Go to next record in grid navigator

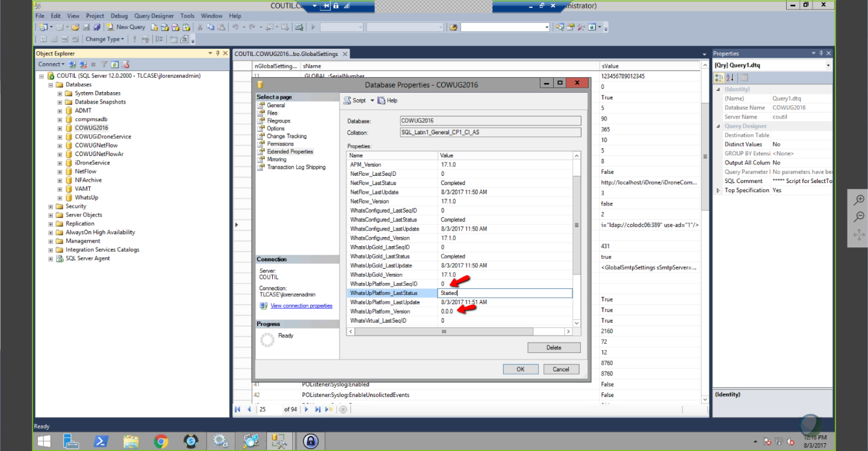click(306, 409)
